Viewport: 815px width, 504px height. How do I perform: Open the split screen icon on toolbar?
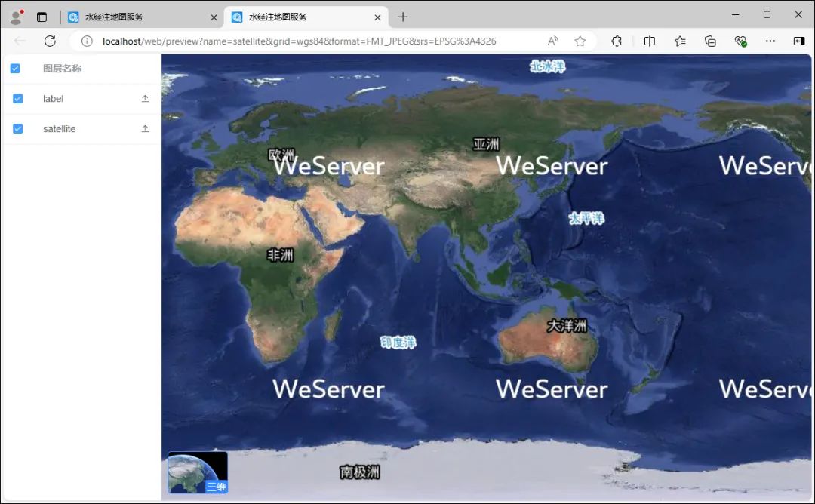pyautogui.click(x=650, y=41)
